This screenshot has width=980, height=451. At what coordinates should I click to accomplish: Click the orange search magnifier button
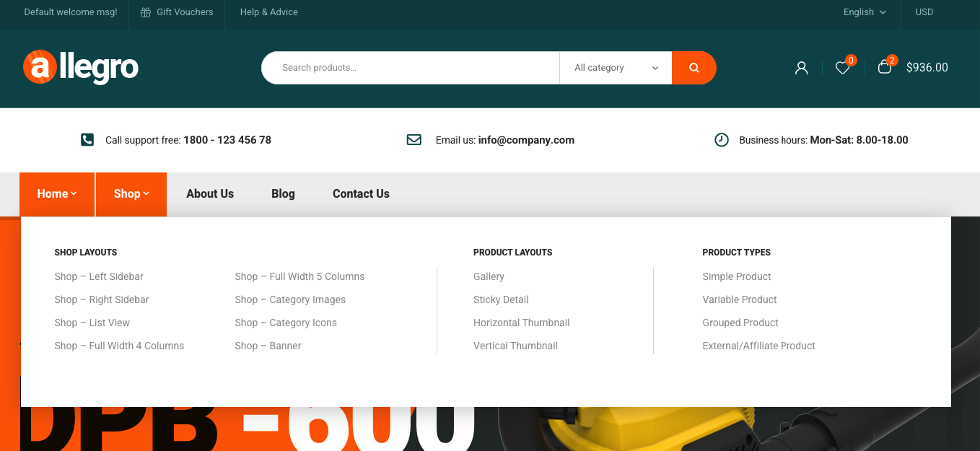(x=694, y=68)
